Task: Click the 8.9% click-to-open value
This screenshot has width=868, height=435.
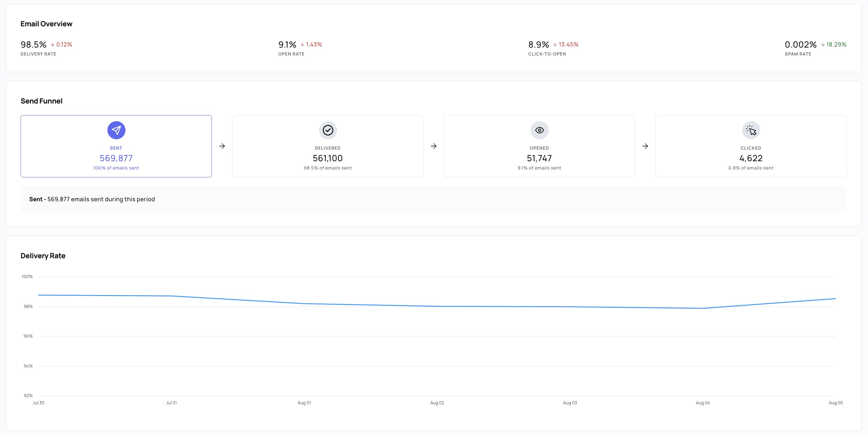Action: click(x=539, y=45)
